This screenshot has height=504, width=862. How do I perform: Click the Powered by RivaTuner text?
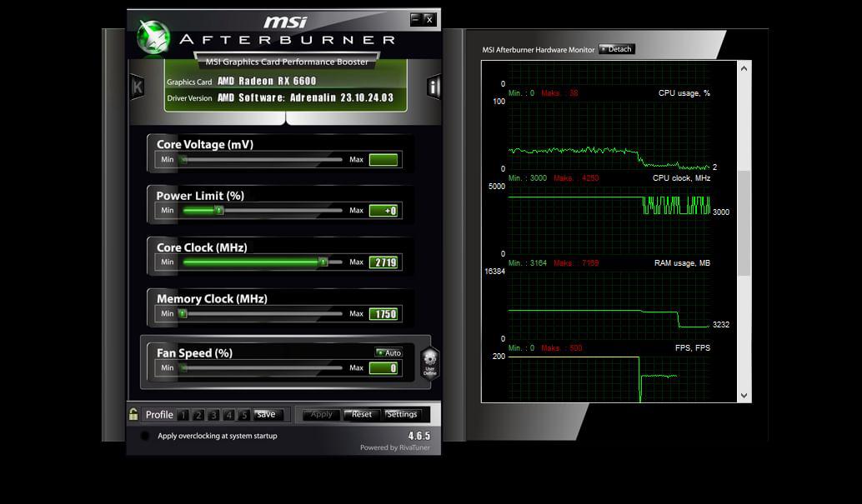[394, 447]
